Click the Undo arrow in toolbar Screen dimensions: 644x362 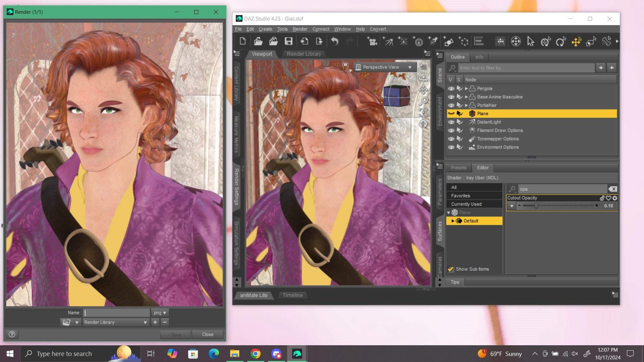[334, 41]
